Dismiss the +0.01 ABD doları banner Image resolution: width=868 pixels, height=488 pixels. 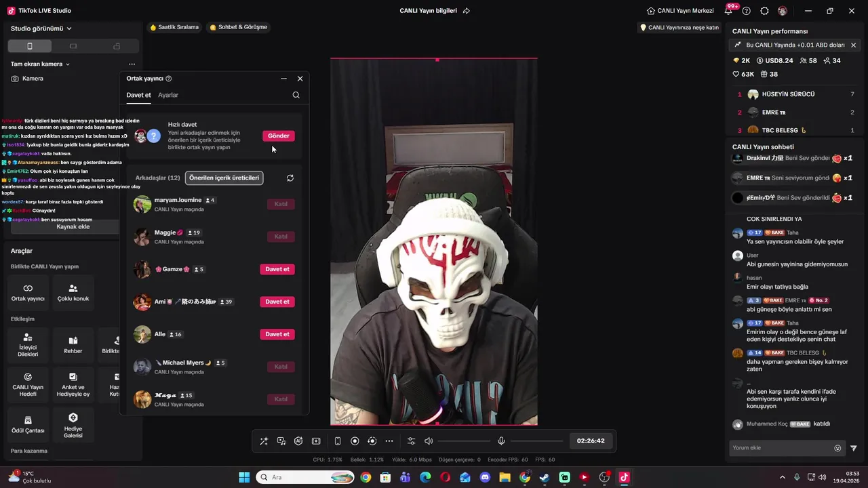point(853,45)
